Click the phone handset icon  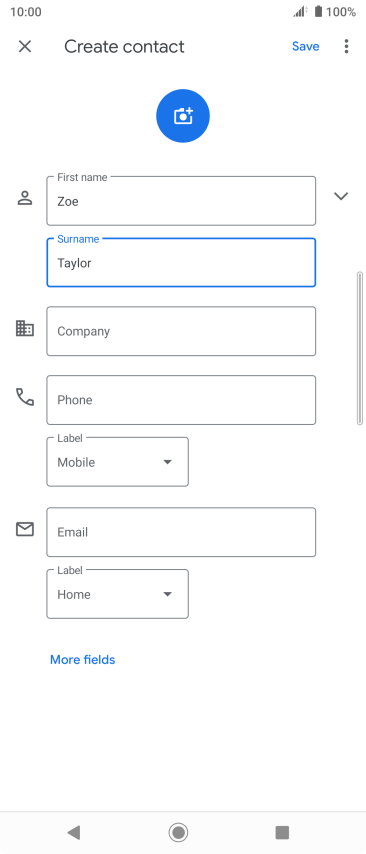tap(25, 397)
